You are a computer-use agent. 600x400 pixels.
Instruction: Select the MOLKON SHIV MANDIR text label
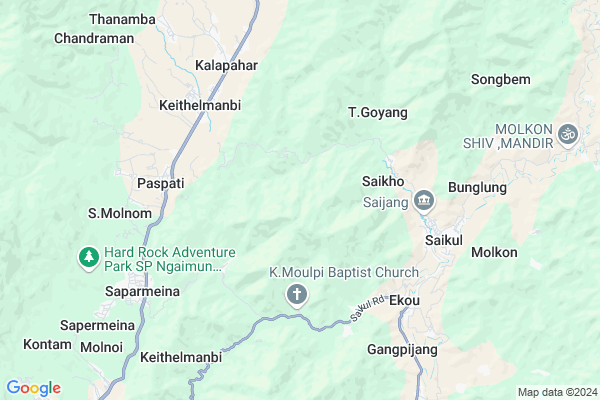point(508,136)
